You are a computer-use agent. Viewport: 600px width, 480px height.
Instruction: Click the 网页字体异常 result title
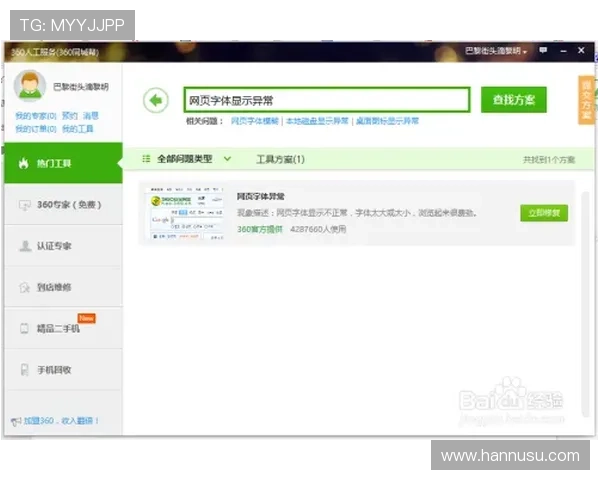pyautogui.click(x=261, y=196)
